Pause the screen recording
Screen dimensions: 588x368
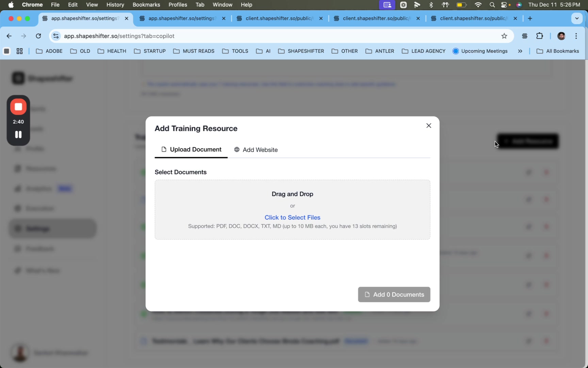18,134
